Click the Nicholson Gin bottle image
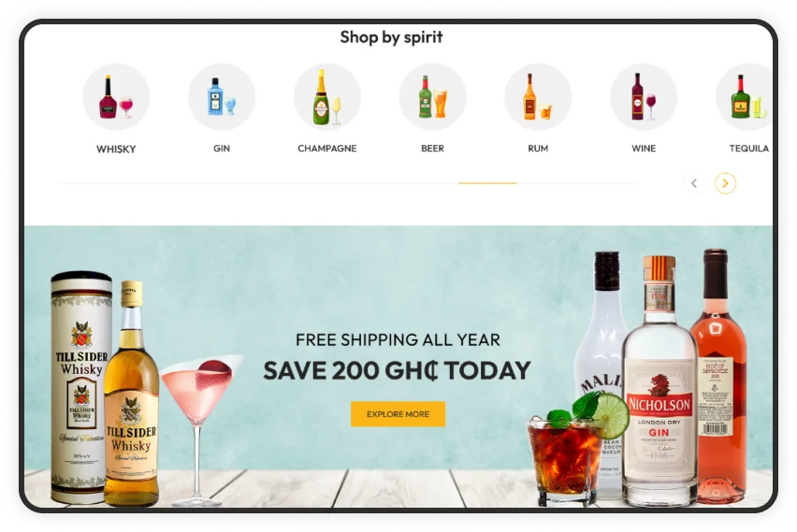 pos(659,381)
